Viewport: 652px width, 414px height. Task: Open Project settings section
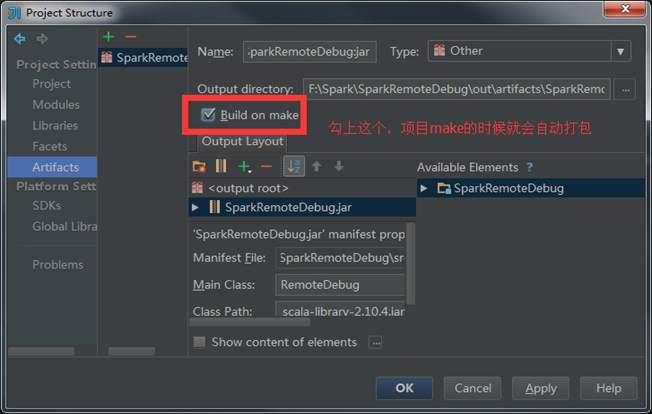point(52,84)
